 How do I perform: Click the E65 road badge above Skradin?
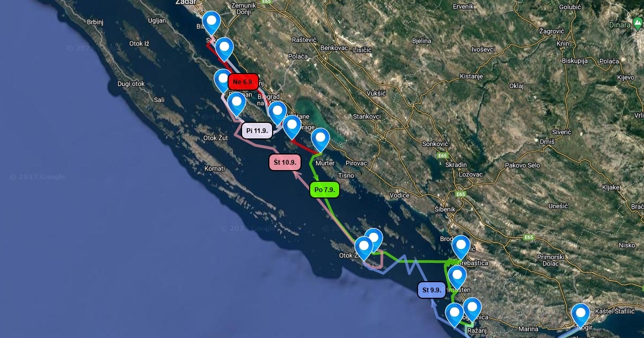coord(442,156)
